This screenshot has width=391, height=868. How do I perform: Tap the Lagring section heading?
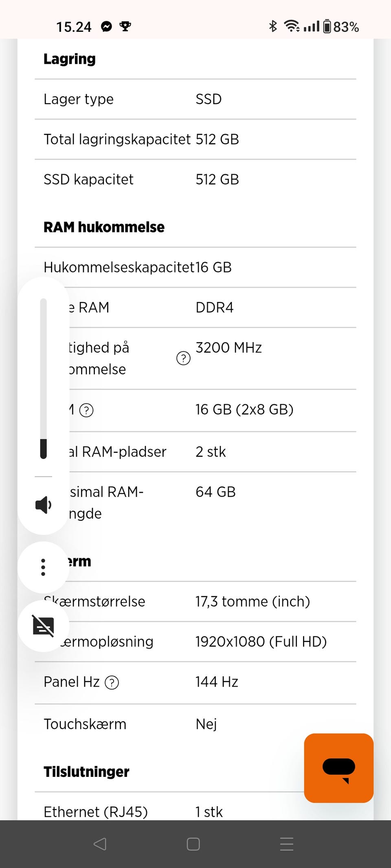point(70,59)
